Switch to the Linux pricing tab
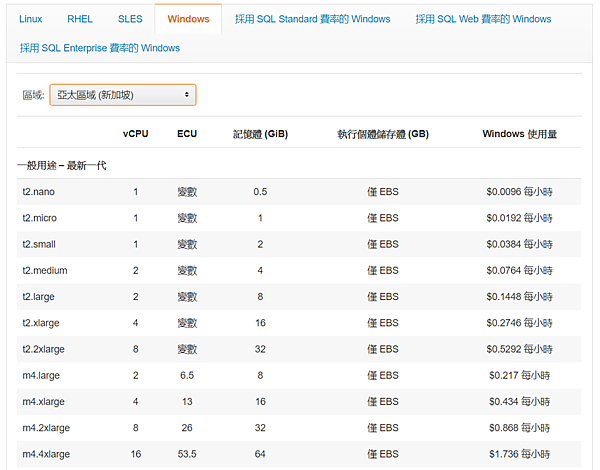The height and width of the screenshot is (470, 600). (31, 19)
